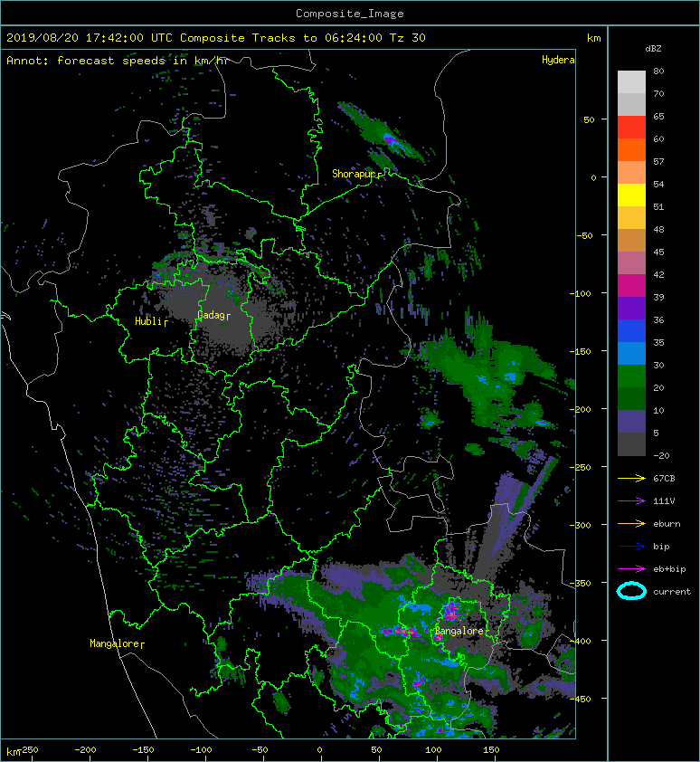The width and height of the screenshot is (700, 762).
Task: Select the dark gray swatch between 5 and -20 dBZ
Action: (631, 444)
